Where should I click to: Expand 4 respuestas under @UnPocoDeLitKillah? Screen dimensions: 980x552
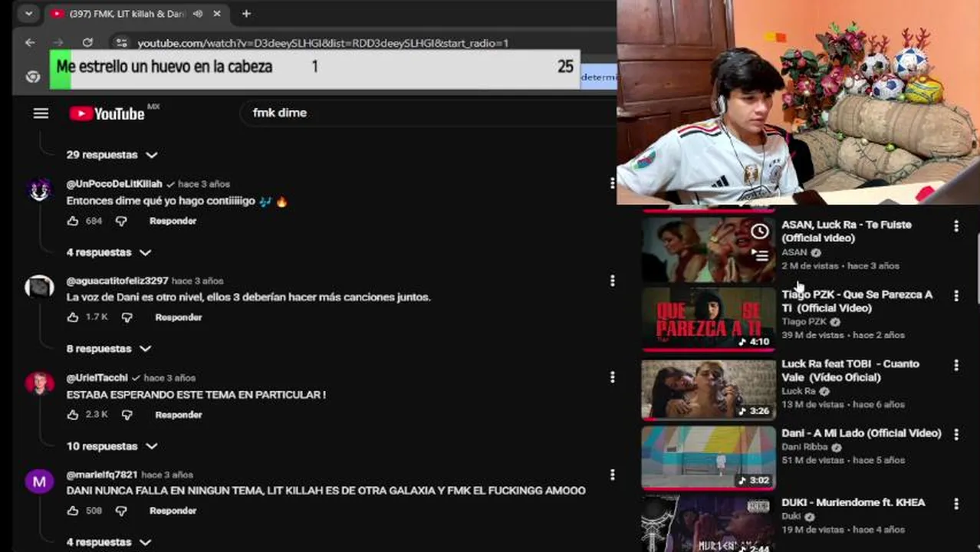pyautogui.click(x=109, y=252)
